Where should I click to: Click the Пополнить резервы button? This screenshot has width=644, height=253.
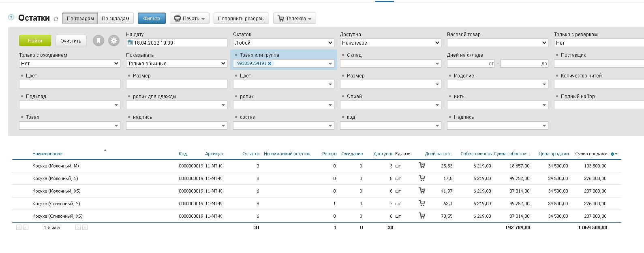241,18
